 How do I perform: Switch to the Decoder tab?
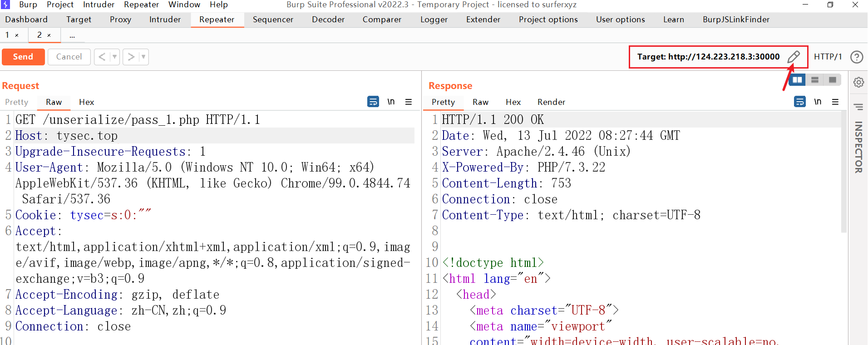328,20
